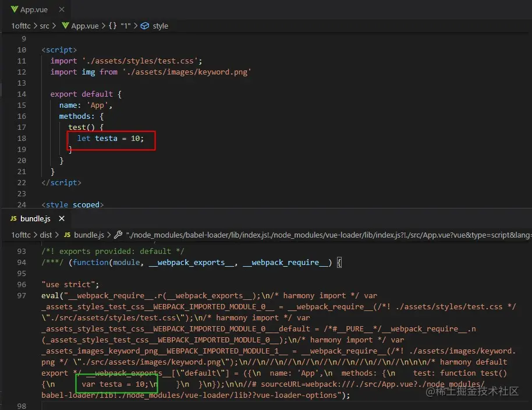532x410 pixels.
Task: Click the babel-loader module path breadcrumb
Action: (328, 235)
